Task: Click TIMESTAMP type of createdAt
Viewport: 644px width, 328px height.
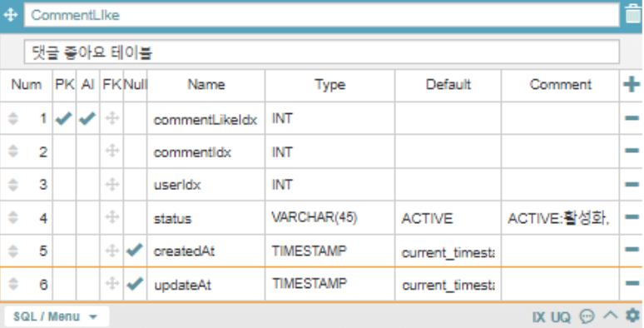Action: point(330,251)
